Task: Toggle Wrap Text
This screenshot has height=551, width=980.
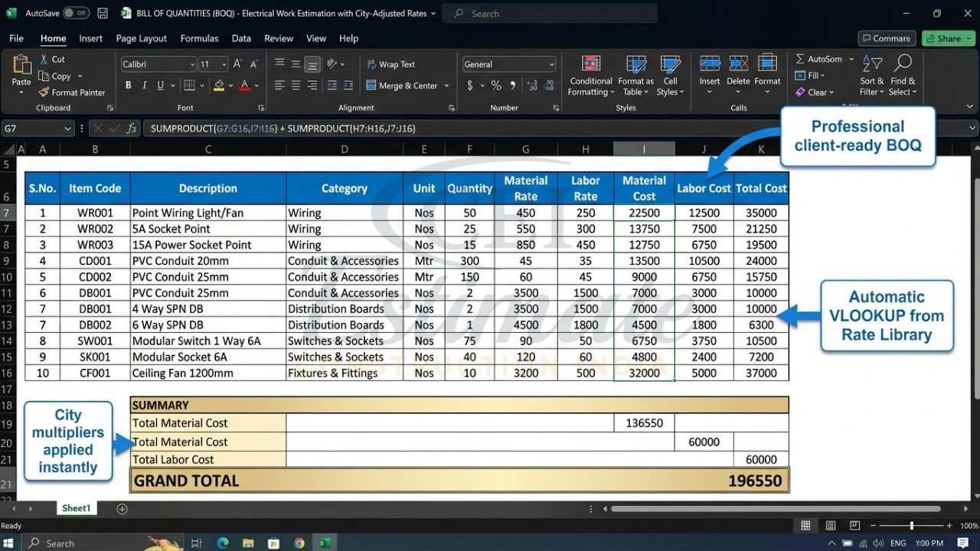Action: (x=390, y=64)
